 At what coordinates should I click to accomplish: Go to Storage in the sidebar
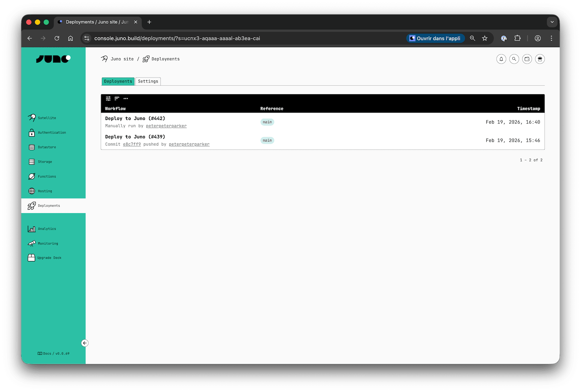pos(45,161)
